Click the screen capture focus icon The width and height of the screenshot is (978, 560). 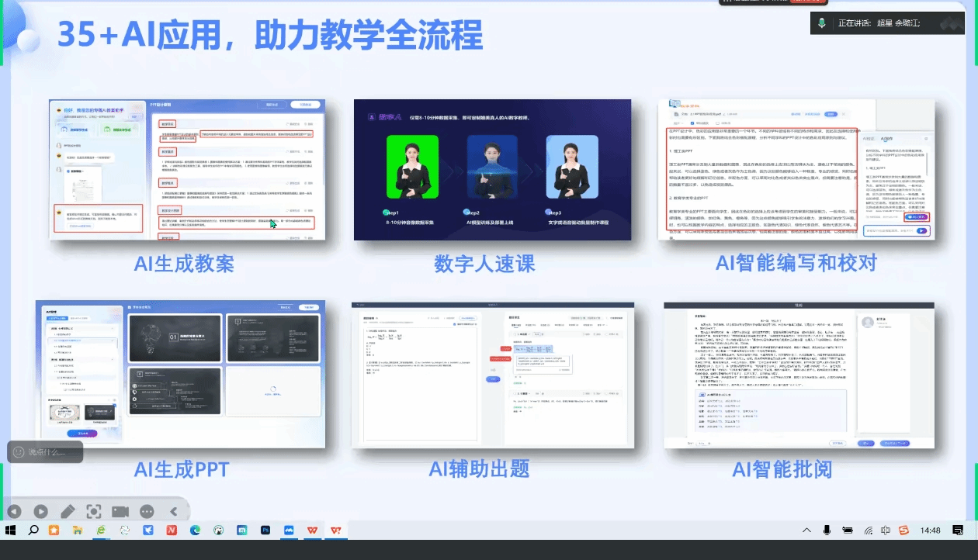[94, 511]
